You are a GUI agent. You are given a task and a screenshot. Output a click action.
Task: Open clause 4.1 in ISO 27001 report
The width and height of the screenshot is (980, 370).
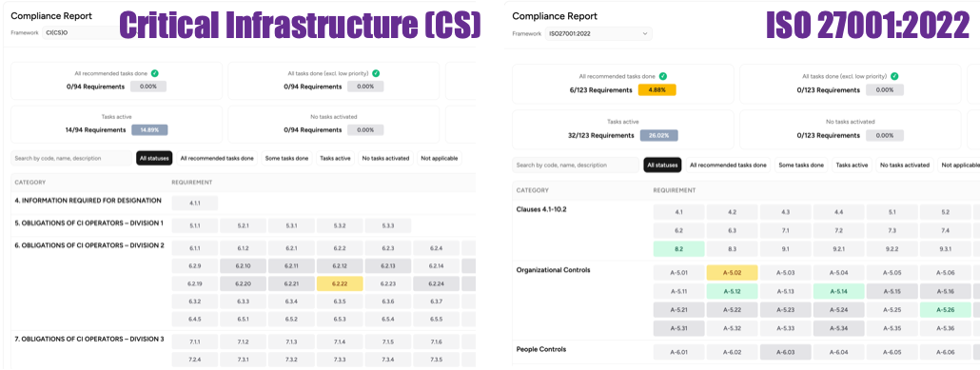click(x=678, y=212)
